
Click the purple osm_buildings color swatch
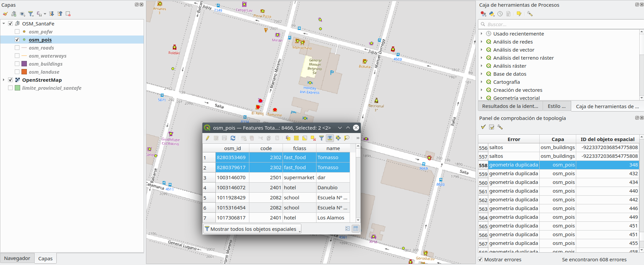(x=24, y=64)
